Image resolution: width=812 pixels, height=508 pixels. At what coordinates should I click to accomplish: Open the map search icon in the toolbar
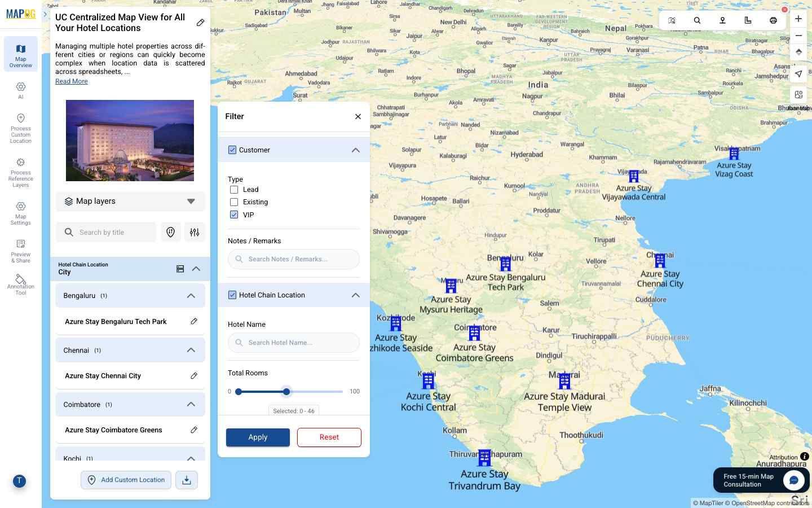coord(697,20)
